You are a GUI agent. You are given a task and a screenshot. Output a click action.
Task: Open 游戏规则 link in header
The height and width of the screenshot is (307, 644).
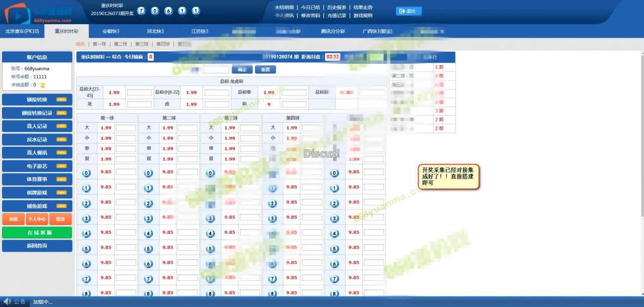coord(363,16)
